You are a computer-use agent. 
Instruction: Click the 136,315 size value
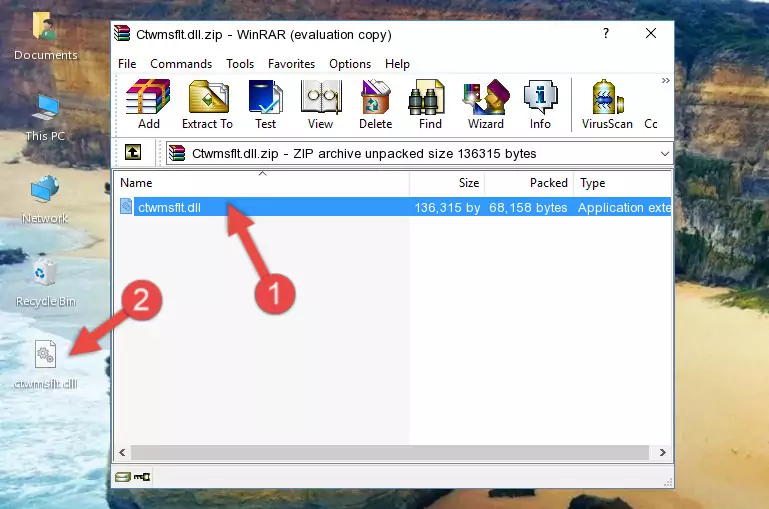[x=447, y=207]
